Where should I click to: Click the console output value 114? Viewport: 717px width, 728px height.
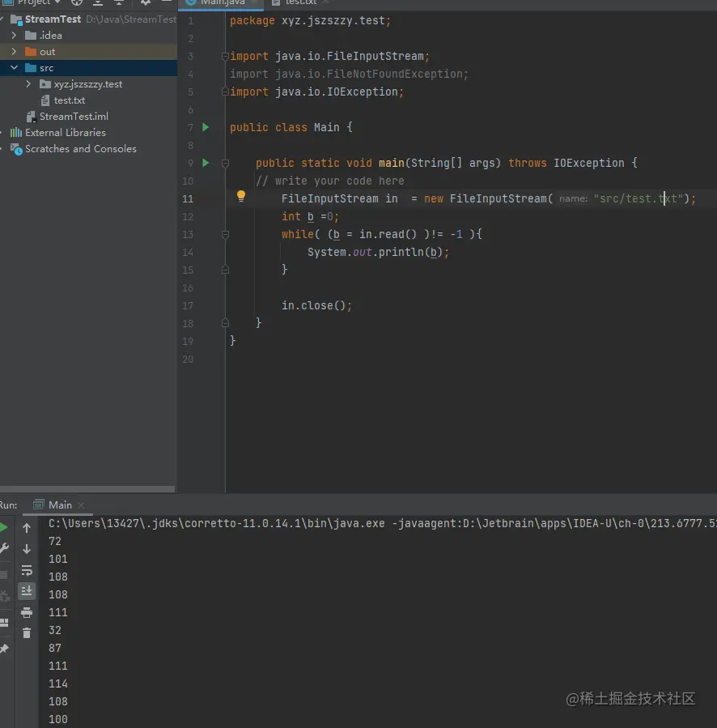58,684
